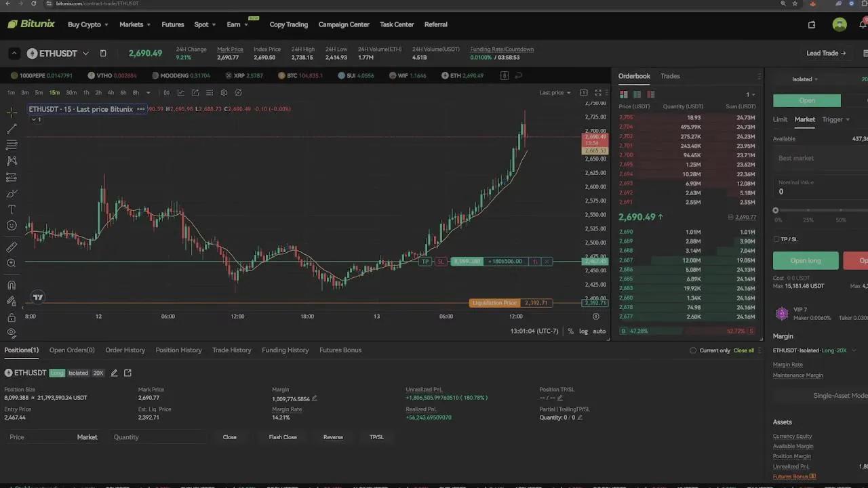This screenshot has height=488, width=868.
Task: Click the Bitunix logo
Action: point(31,24)
